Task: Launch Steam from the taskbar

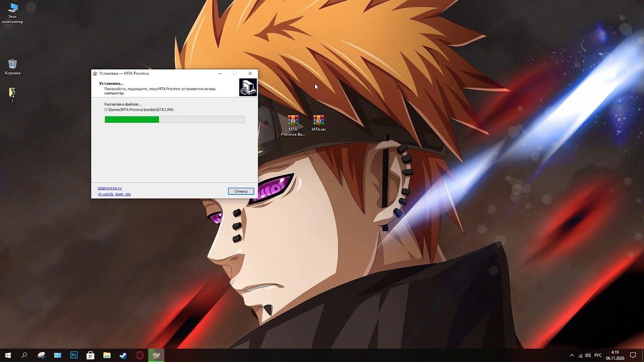Action: 123,355
